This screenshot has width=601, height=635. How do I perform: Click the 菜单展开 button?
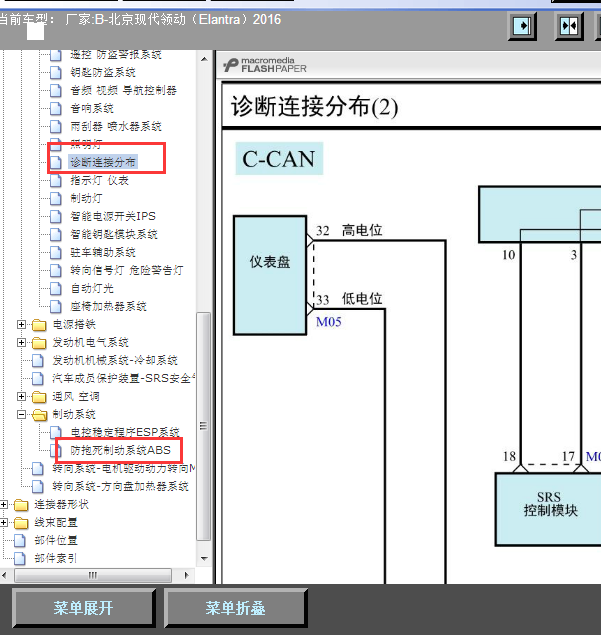pyautogui.click(x=83, y=608)
